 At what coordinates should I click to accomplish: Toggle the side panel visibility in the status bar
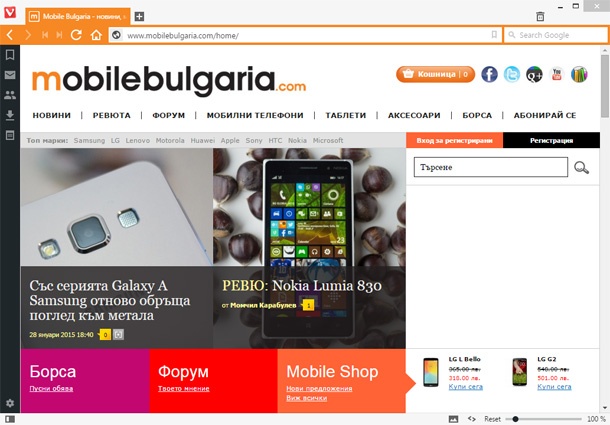pos(10,419)
